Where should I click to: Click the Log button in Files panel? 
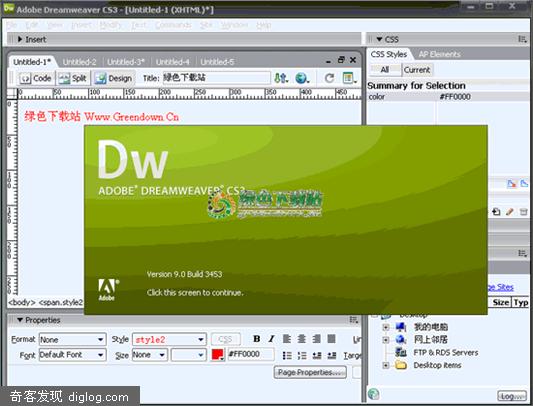(512, 396)
